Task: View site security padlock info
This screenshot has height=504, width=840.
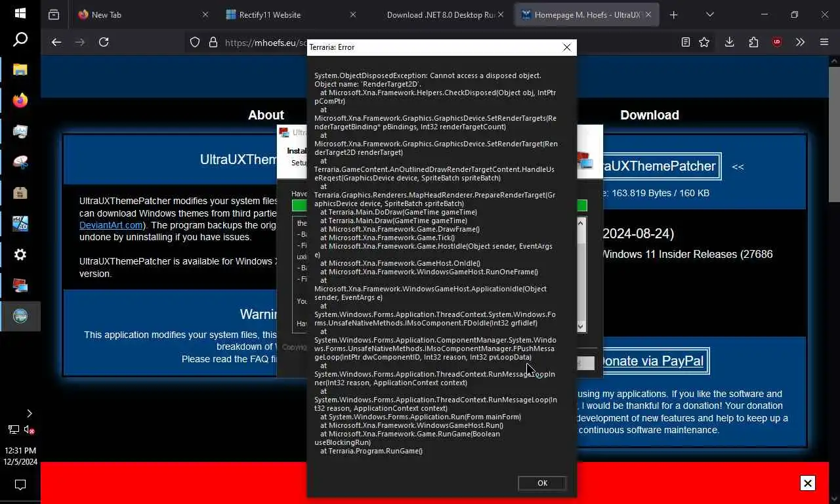Action: [x=213, y=42]
